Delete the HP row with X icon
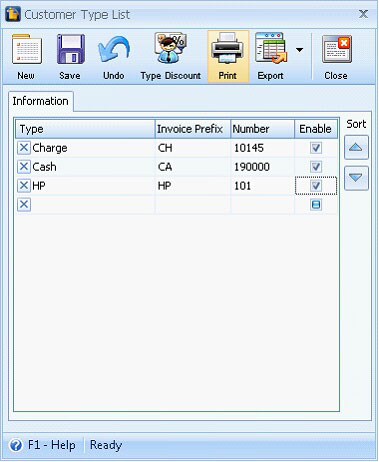The width and height of the screenshot is (379, 462). pyautogui.click(x=24, y=186)
